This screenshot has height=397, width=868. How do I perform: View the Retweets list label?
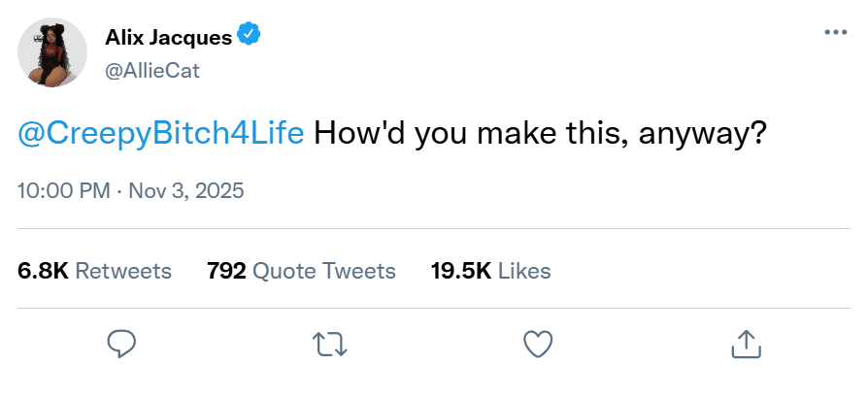tap(123, 271)
